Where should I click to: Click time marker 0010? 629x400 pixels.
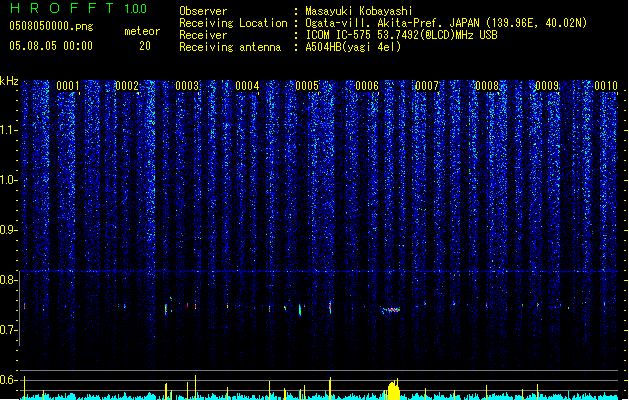(606, 86)
